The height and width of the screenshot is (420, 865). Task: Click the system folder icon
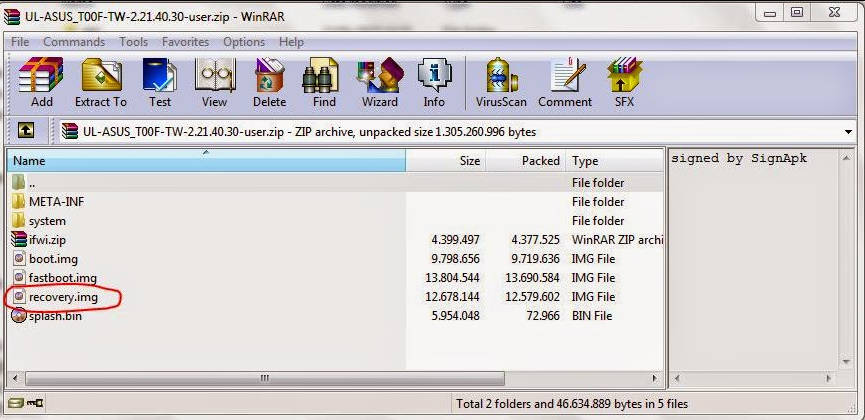coord(19,220)
